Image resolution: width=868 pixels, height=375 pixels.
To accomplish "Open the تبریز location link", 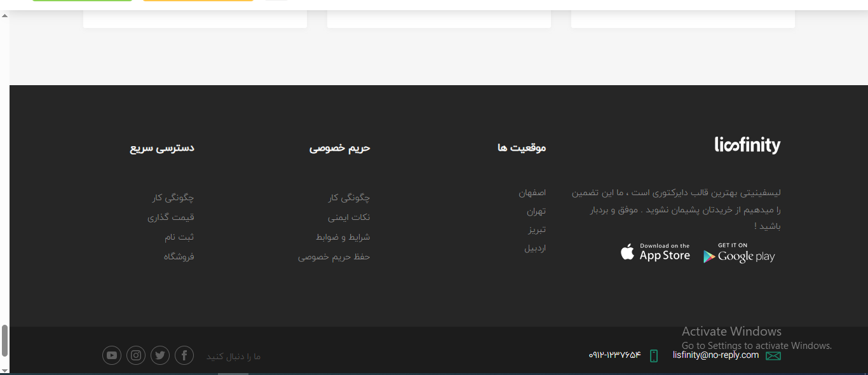I will [x=537, y=229].
